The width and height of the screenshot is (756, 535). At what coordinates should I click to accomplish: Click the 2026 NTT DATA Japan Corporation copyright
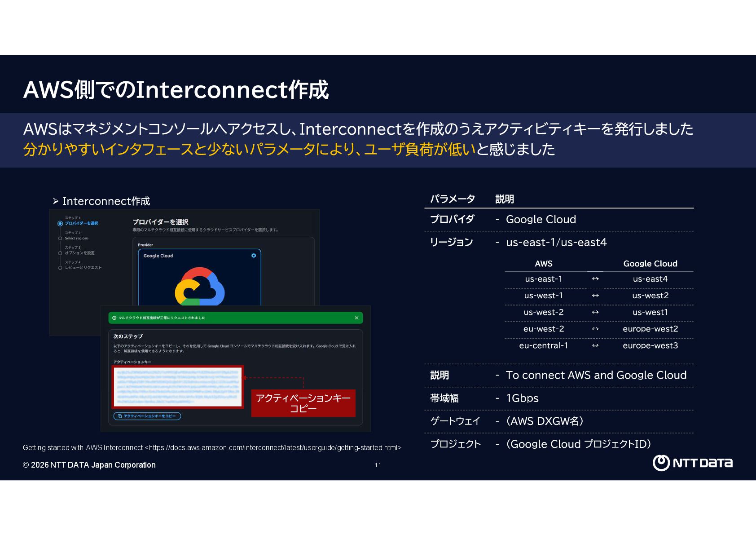point(89,465)
